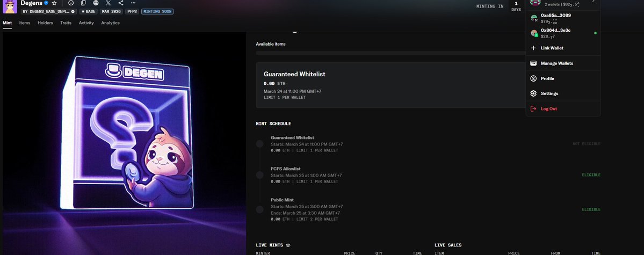Open the collection's X profile

click(108, 3)
